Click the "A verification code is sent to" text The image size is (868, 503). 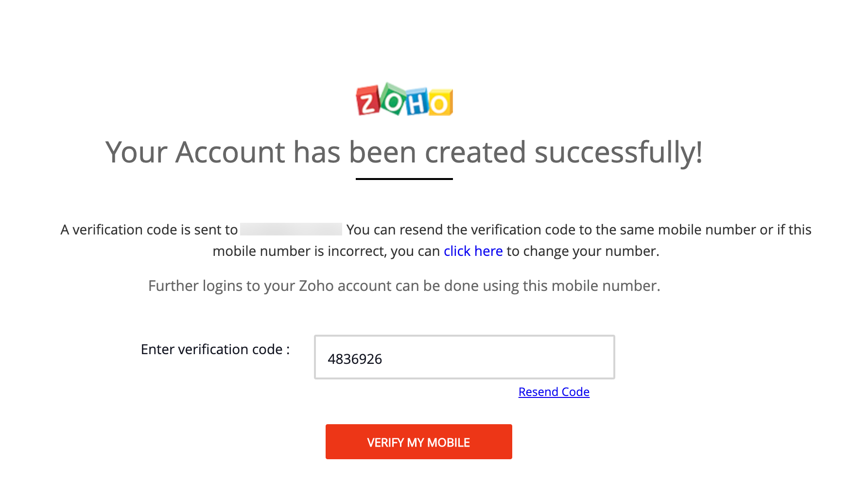(x=149, y=230)
